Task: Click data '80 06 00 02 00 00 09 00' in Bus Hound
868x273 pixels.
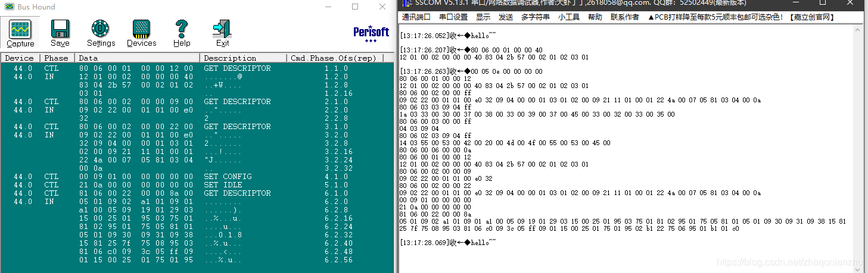Action: point(136,102)
